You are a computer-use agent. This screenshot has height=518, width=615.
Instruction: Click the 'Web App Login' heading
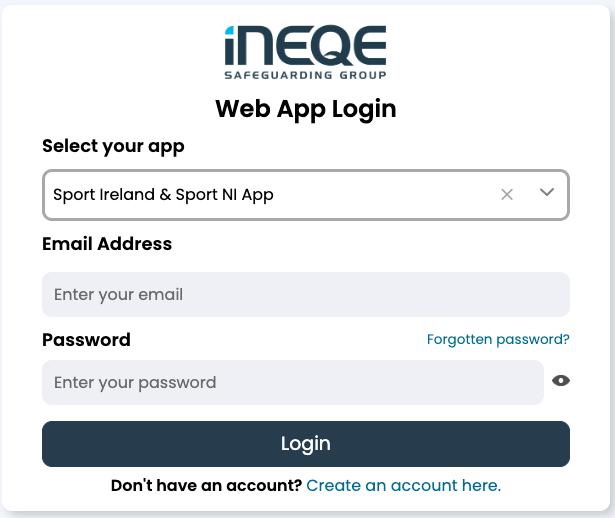pos(306,109)
